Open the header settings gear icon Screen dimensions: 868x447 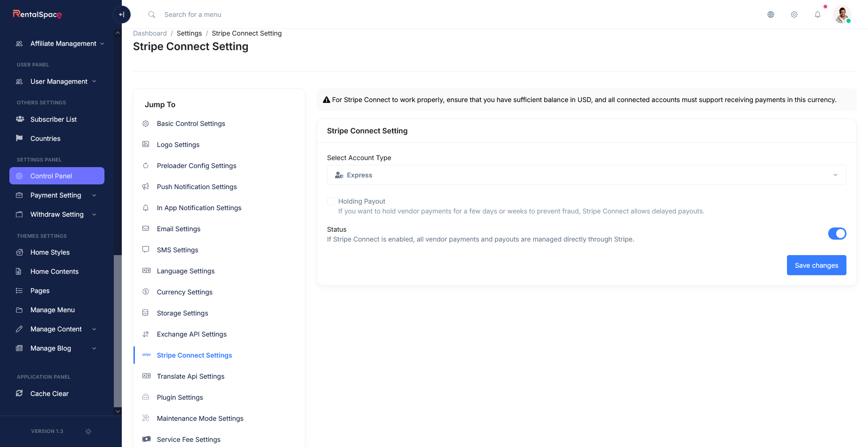(x=794, y=15)
